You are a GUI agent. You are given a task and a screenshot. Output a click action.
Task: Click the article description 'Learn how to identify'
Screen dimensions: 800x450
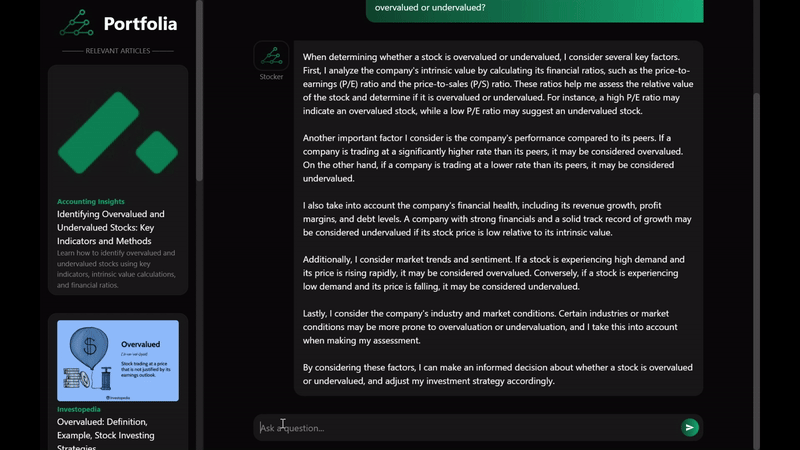(116, 269)
